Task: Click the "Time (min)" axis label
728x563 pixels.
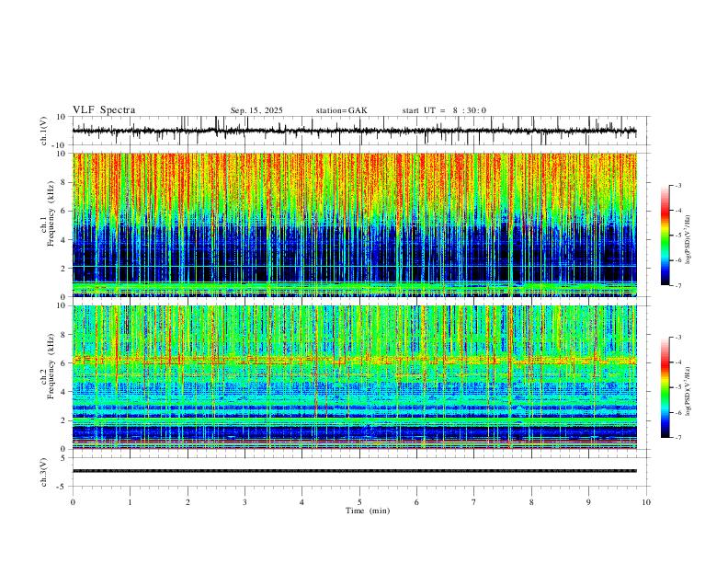Action: 368,511
